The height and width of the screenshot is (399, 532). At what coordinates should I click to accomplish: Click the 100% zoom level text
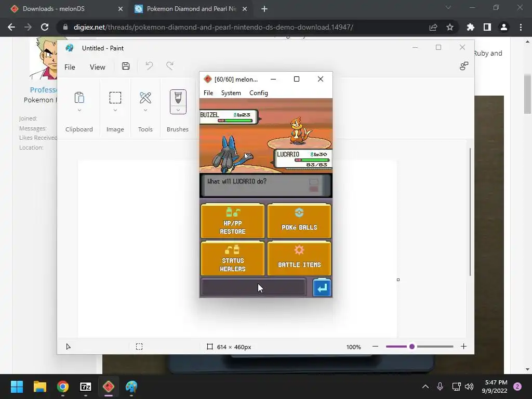(x=353, y=347)
